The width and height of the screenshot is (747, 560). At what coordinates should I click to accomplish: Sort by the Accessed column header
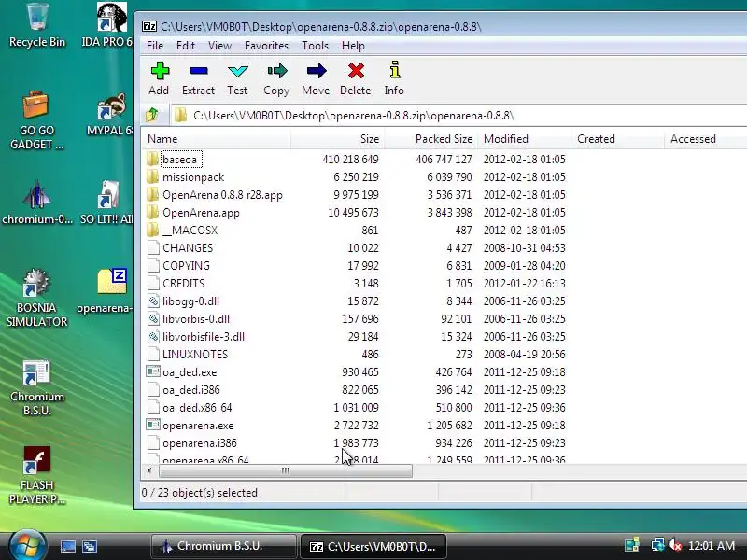click(x=706, y=139)
